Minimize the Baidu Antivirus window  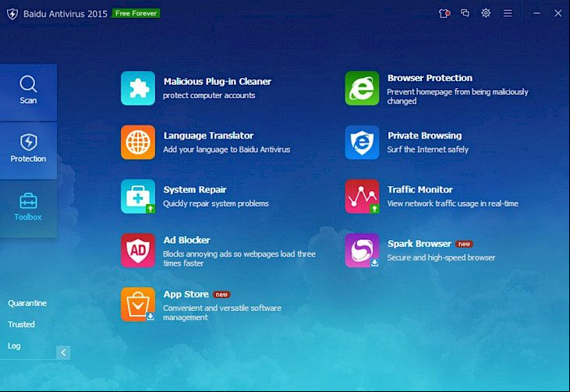pos(536,13)
